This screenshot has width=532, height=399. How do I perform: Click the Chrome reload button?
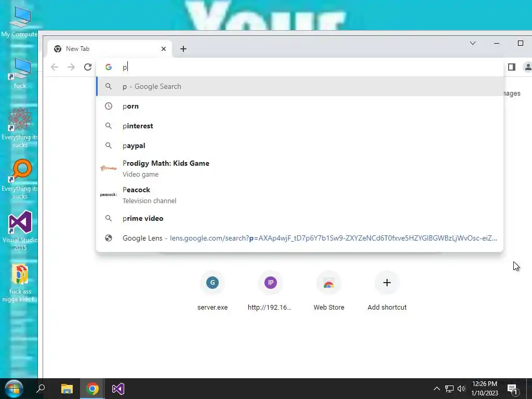click(x=88, y=67)
